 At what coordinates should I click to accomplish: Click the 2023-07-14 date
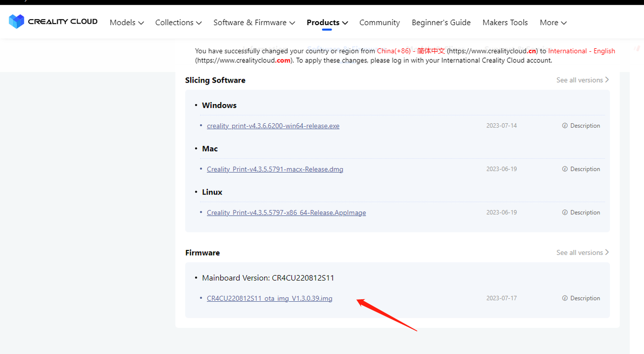[x=502, y=126]
